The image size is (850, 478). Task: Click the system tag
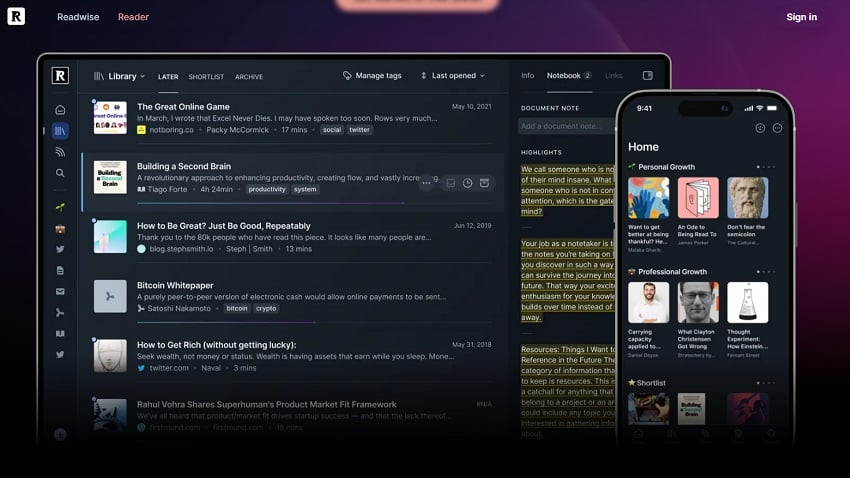[x=305, y=189]
